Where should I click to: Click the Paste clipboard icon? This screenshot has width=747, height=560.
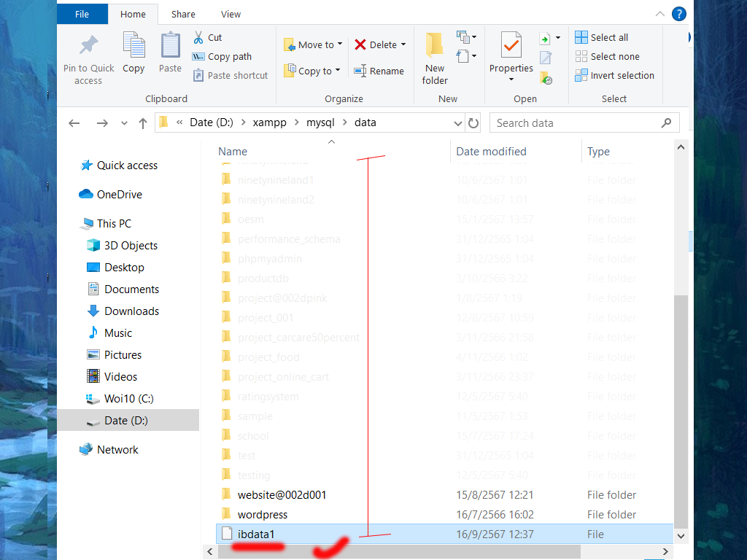point(170,45)
